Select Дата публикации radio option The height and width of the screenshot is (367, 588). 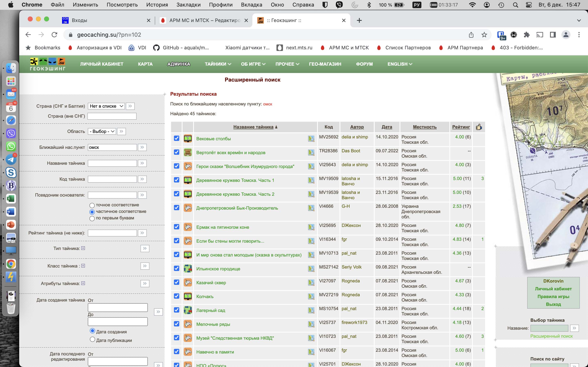point(92,339)
